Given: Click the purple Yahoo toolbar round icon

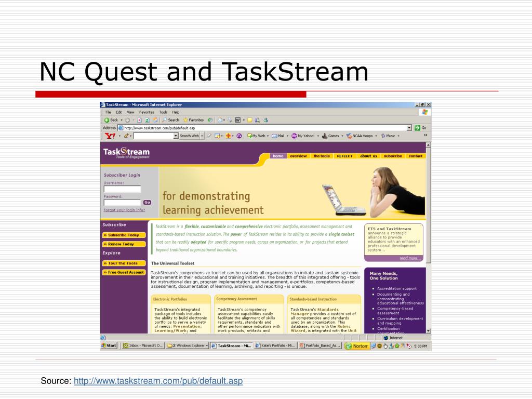Looking at the screenshot, I should [x=239, y=136].
